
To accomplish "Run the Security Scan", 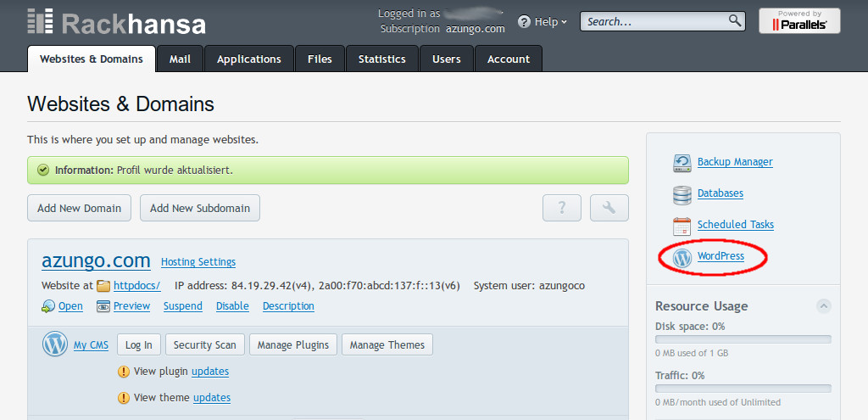I will pyautogui.click(x=205, y=344).
